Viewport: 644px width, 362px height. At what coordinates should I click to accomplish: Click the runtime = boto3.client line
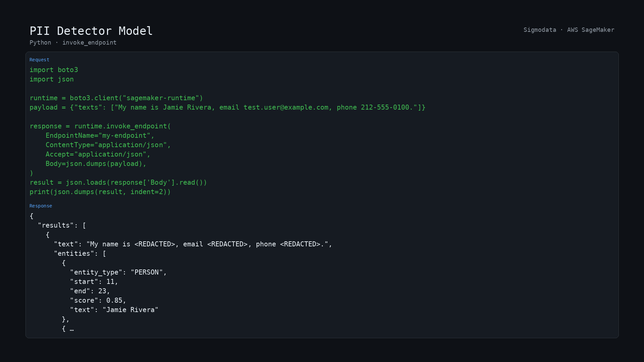[x=116, y=98]
